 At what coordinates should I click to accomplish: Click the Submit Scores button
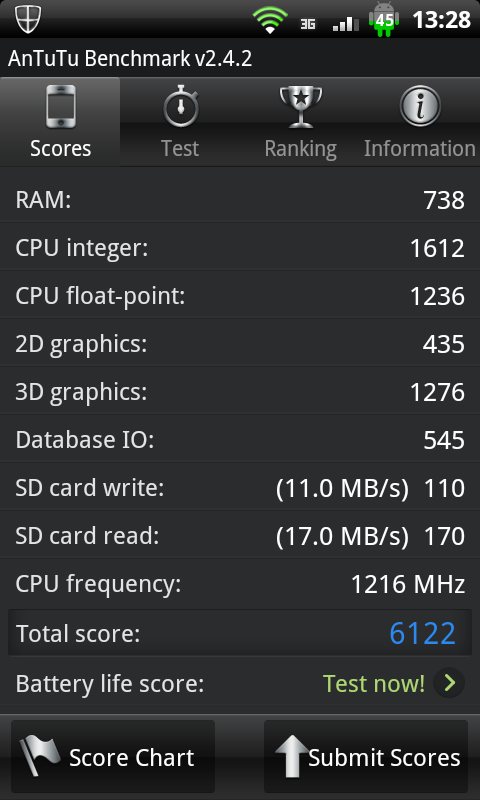366,756
